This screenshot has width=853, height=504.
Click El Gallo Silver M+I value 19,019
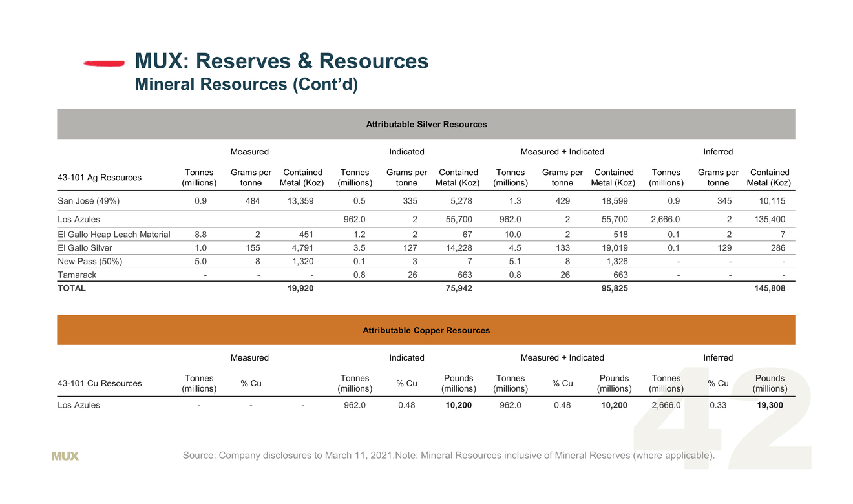[x=614, y=248]
